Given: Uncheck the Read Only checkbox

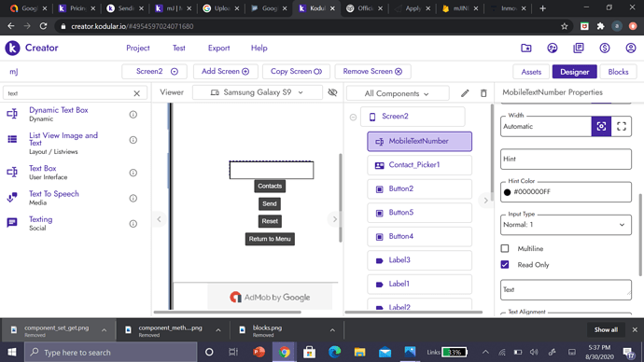Looking at the screenshot, I should tap(505, 265).
